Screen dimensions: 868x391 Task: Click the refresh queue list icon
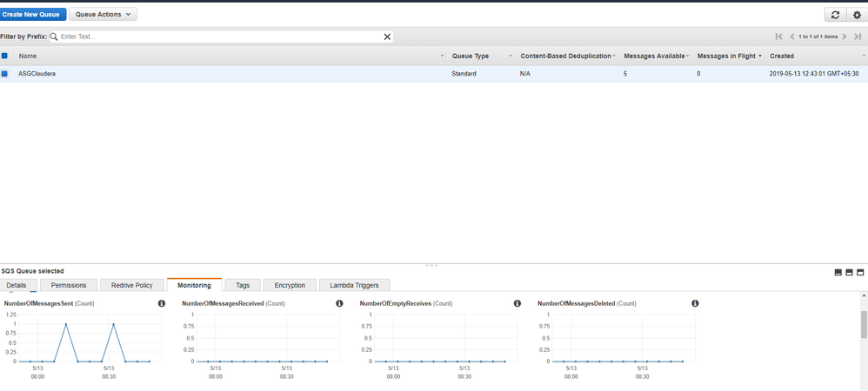[835, 15]
